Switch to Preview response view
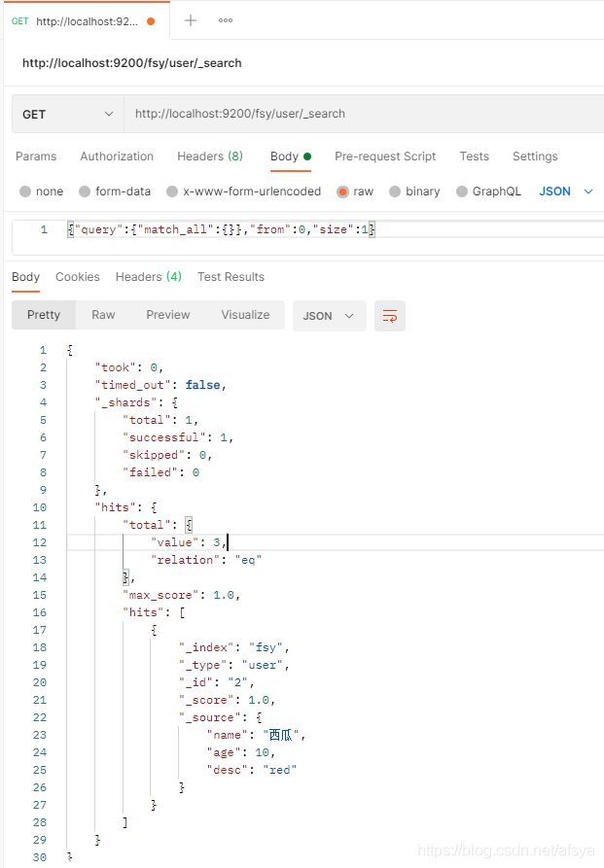This screenshot has width=604, height=868. [x=168, y=315]
